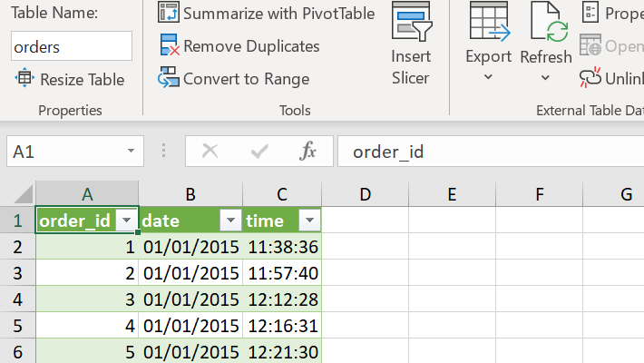Click the Remove Duplicates icon
The image size is (644, 363).
pos(169,45)
